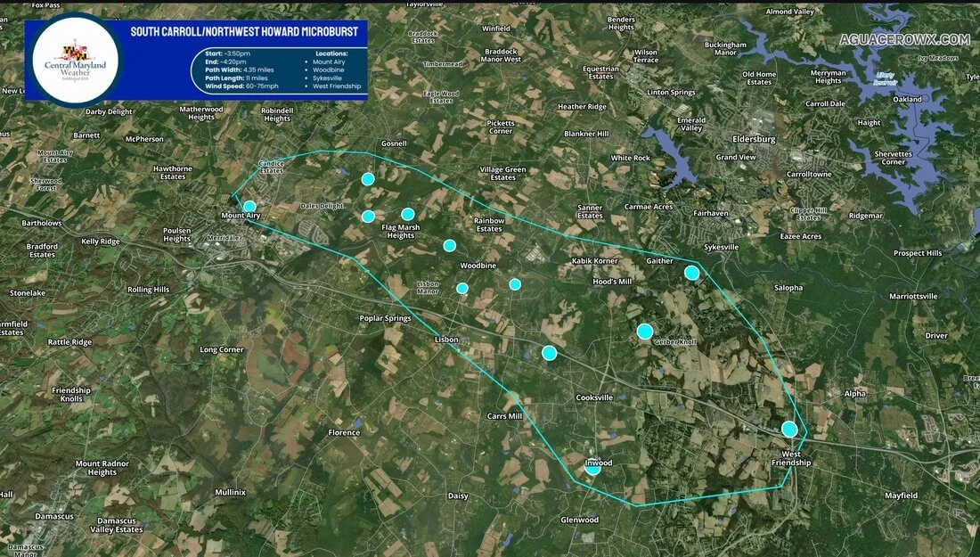The height and width of the screenshot is (557, 980).
Task: Select the Mayfield map label
Action: coord(902,496)
